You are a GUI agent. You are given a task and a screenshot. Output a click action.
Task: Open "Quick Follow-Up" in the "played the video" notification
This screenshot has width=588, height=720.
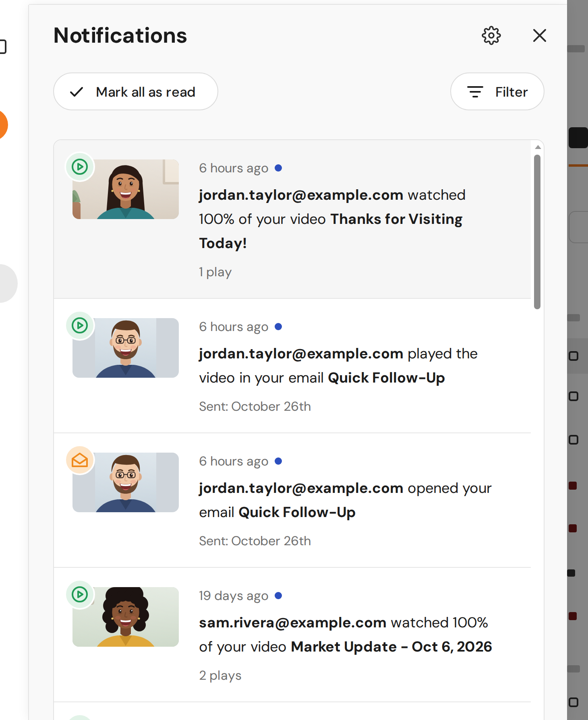386,378
